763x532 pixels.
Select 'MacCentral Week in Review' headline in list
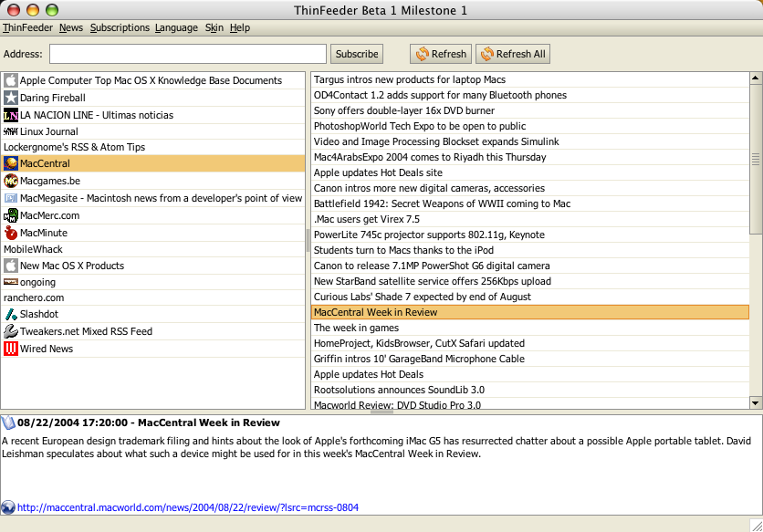coord(530,312)
